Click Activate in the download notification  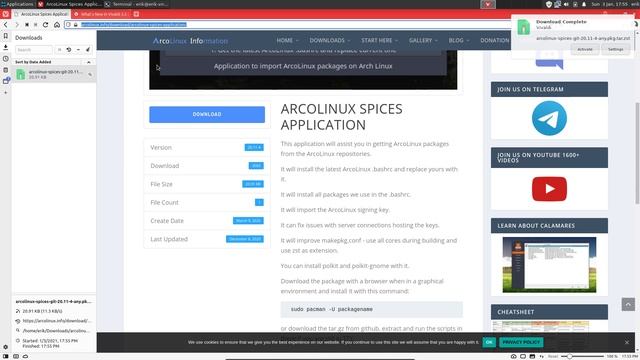pyautogui.click(x=584, y=49)
